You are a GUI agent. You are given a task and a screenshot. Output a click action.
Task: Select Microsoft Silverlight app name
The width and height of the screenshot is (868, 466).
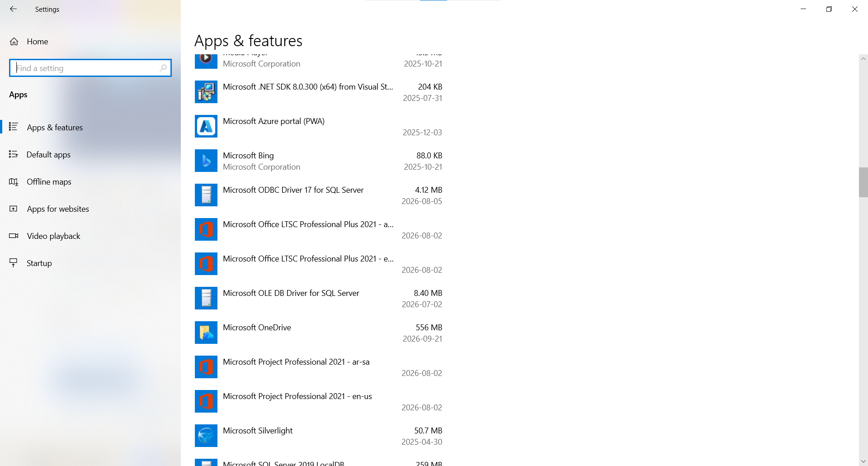click(x=258, y=431)
